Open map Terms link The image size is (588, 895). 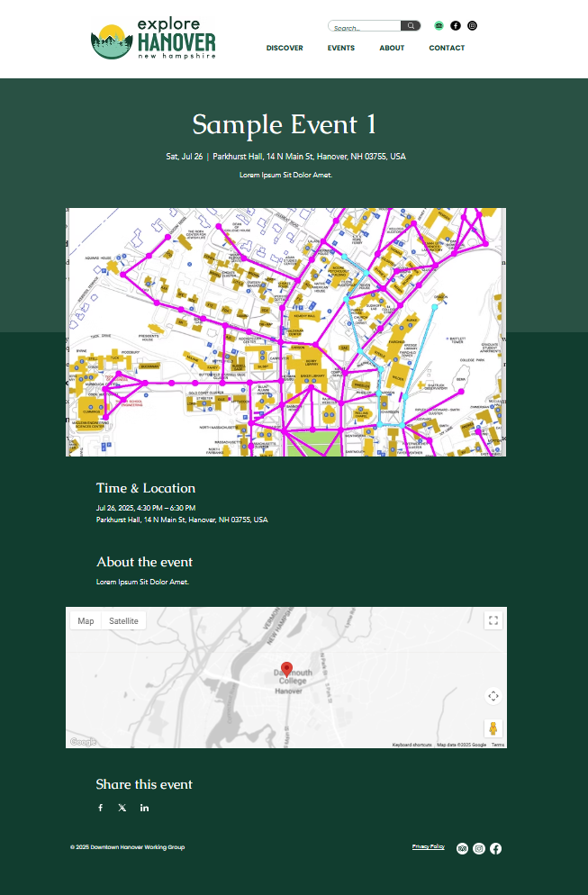click(x=498, y=745)
